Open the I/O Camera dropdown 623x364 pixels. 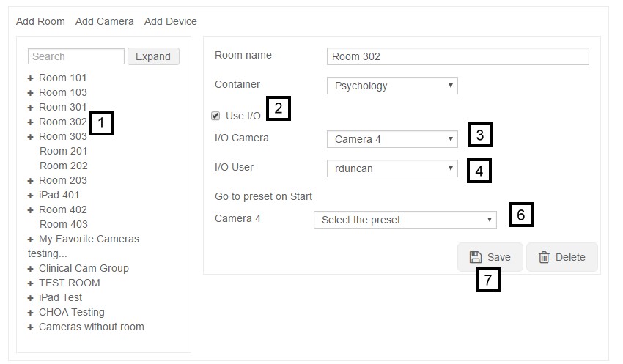point(392,139)
